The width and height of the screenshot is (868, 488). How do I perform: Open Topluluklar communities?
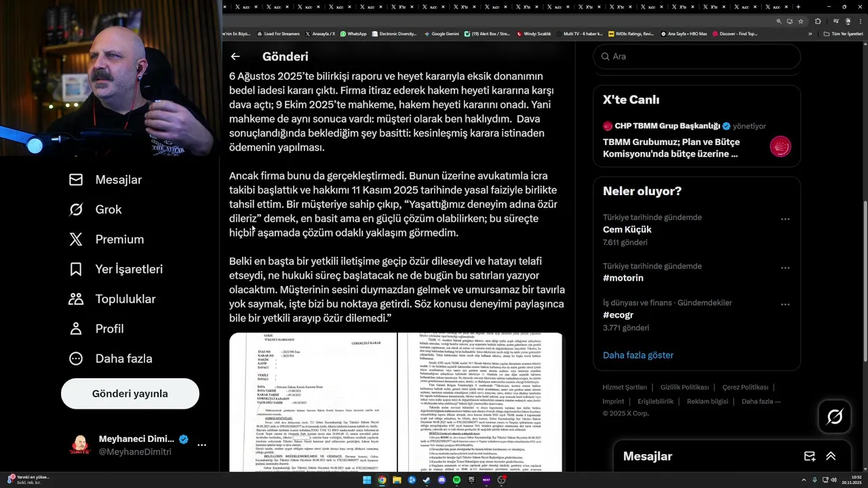pyautogui.click(x=112, y=299)
